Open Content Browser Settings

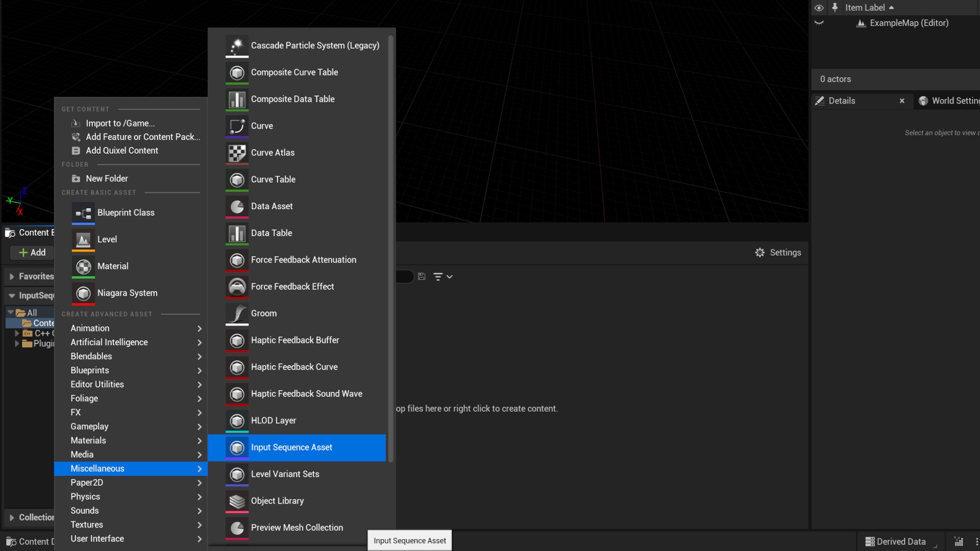tap(778, 252)
